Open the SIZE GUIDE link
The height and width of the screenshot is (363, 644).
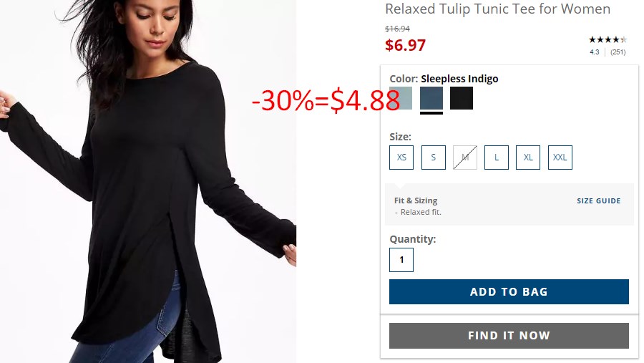[598, 201]
